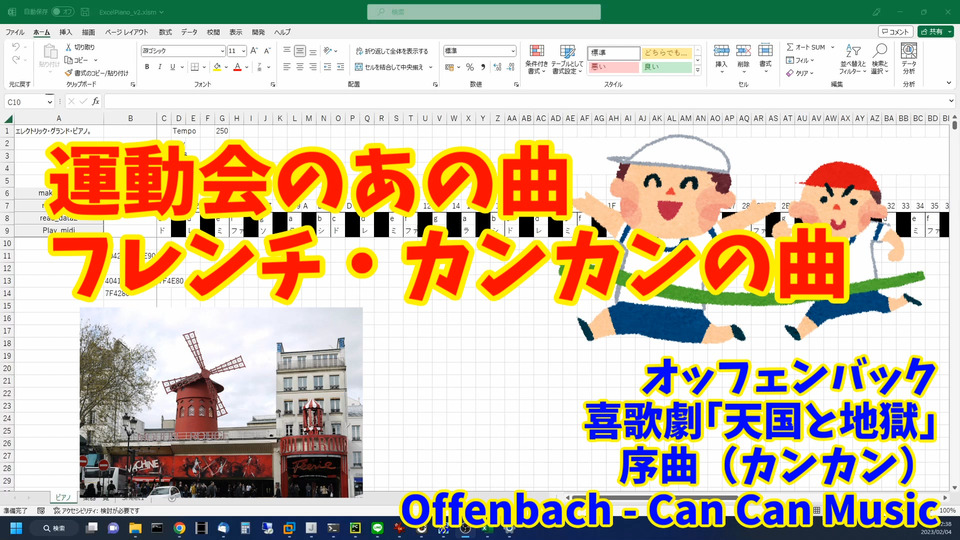Viewport: 960px width, 540px height.
Task: Decrease font size with the smaller A icon
Action: (267, 51)
